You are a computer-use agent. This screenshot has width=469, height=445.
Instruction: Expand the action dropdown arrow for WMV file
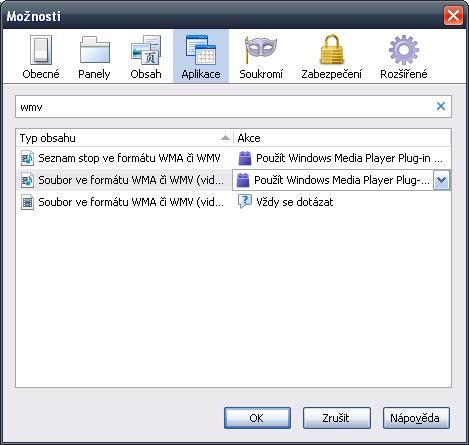(x=441, y=180)
